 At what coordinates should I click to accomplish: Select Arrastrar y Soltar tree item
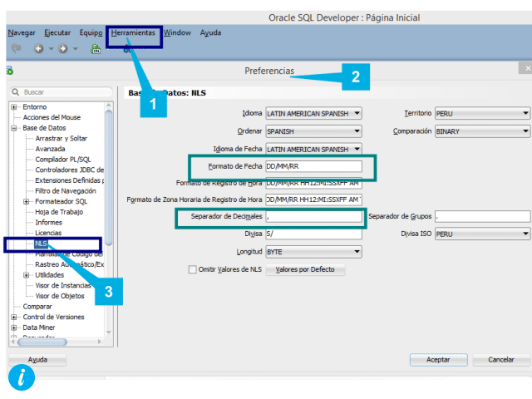(61, 139)
